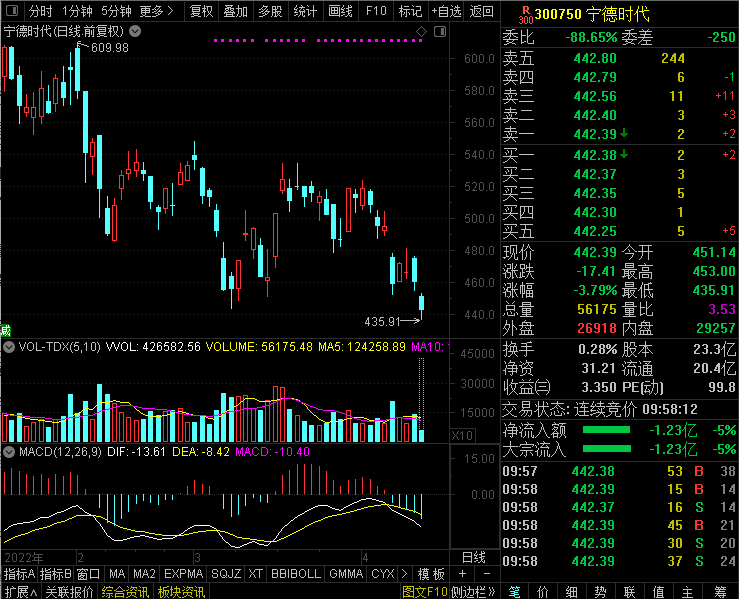Click the magenta dotted line above chart
739x599 pixels.
[318, 41]
